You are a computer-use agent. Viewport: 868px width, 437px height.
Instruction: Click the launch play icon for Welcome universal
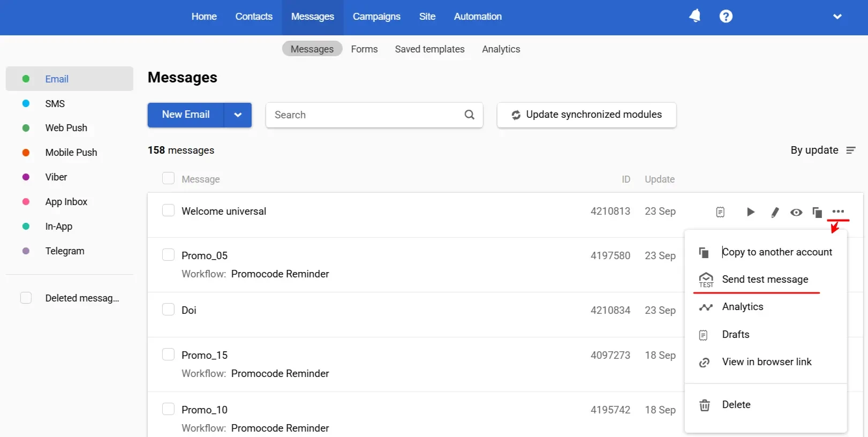(x=751, y=212)
